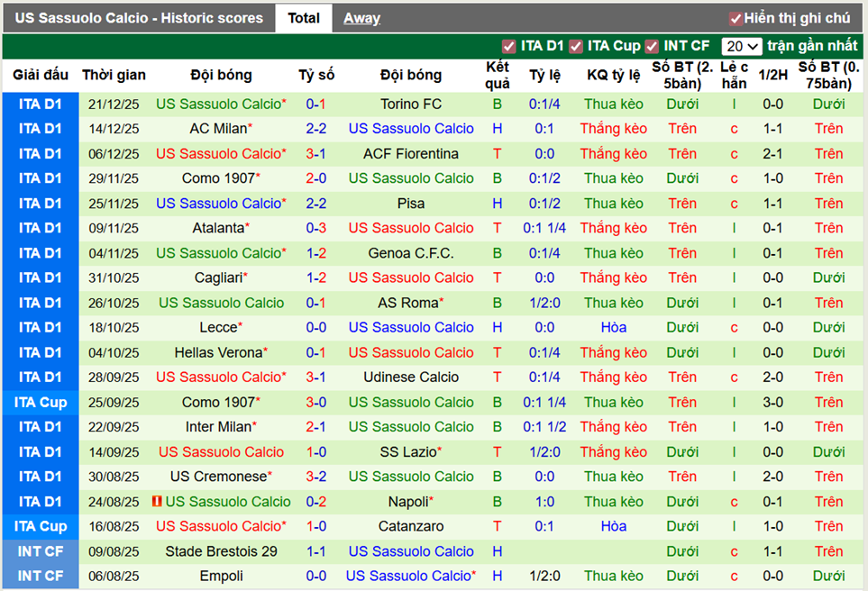The width and height of the screenshot is (868, 591).
Task: Click the date 14/09/25
Action: coord(114,452)
